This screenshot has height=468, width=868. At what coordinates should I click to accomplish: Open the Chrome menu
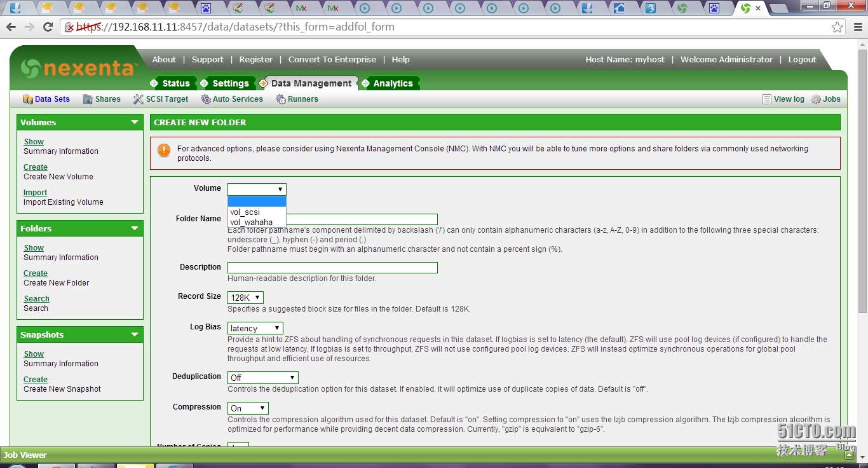click(x=857, y=27)
